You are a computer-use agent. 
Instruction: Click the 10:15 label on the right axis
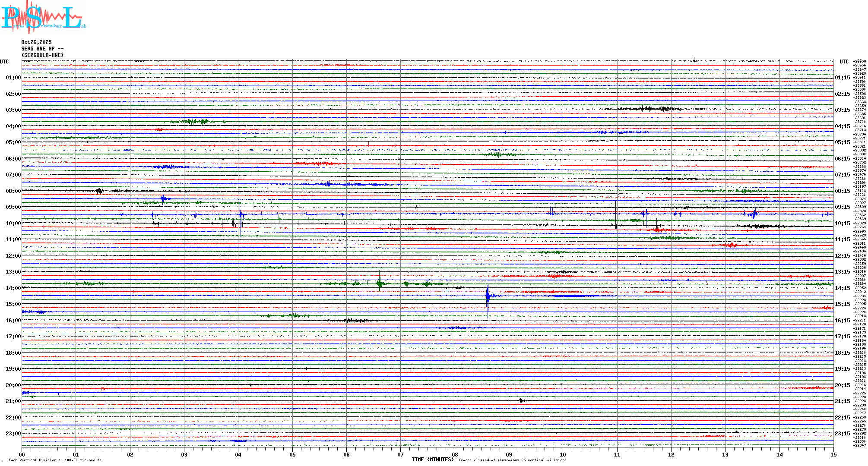click(842, 224)
